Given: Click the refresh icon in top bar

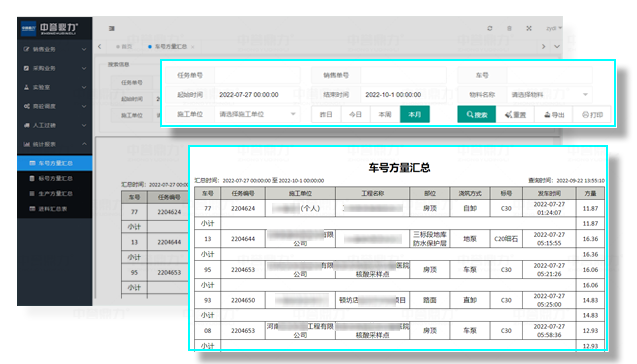Looking at the screenshot, I should click(x=490, y=28).
